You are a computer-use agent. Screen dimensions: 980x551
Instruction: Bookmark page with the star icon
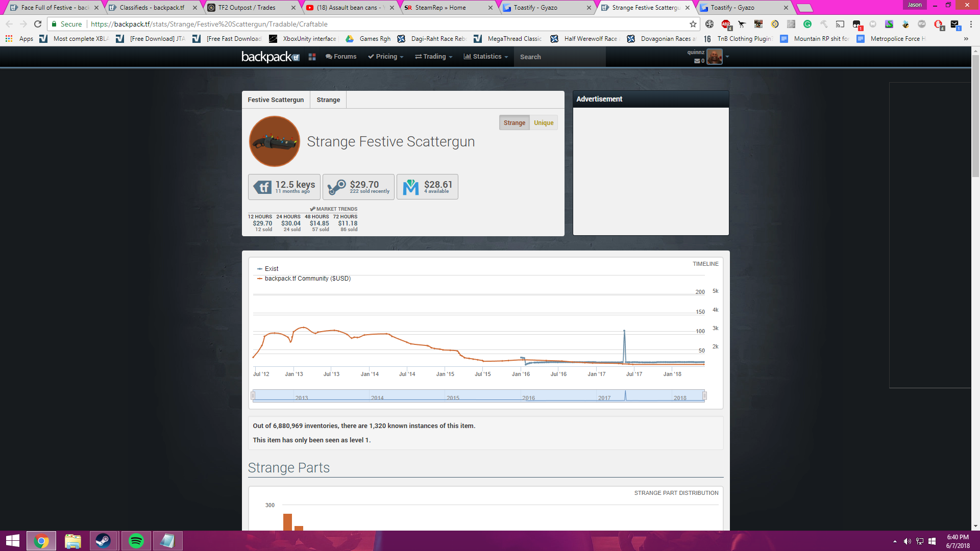pyautogui.click(x=693, y=24)
